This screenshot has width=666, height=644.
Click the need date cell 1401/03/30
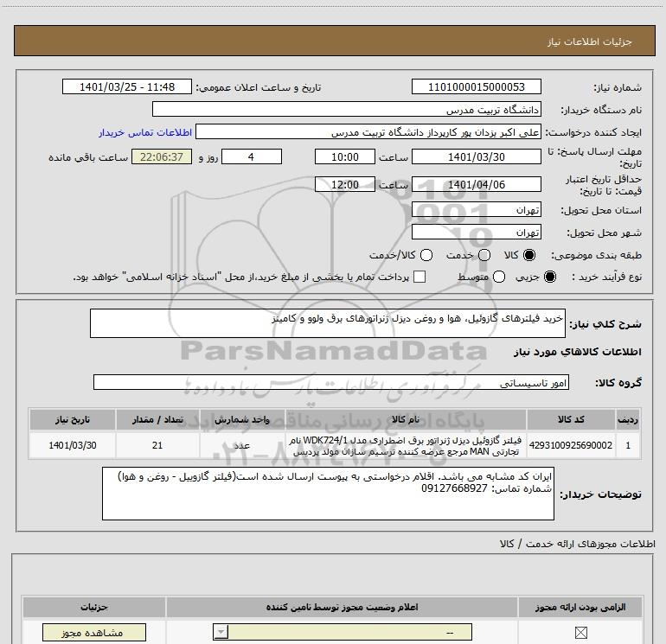click(x=72, y=445)
